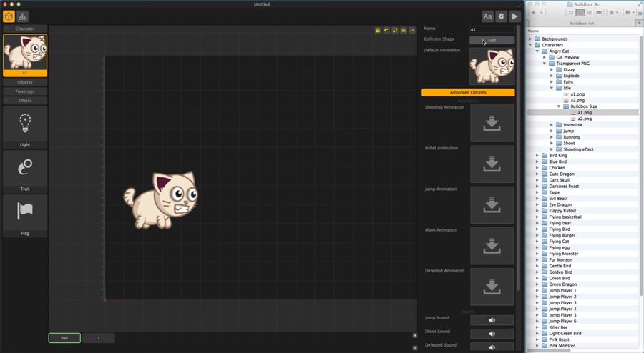
Task: Expand the GIF Preview folder
Action: 545,57
